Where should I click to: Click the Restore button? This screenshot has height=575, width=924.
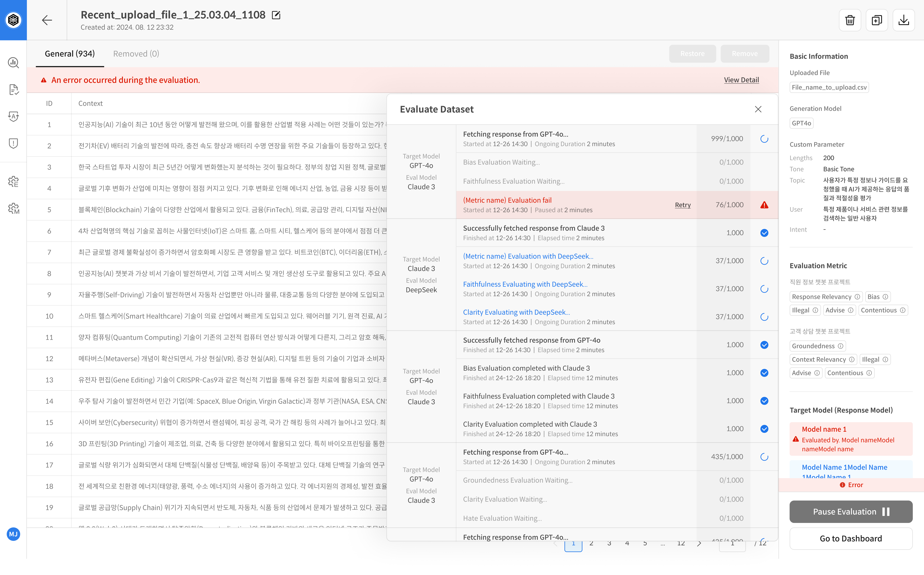[692, 54]
